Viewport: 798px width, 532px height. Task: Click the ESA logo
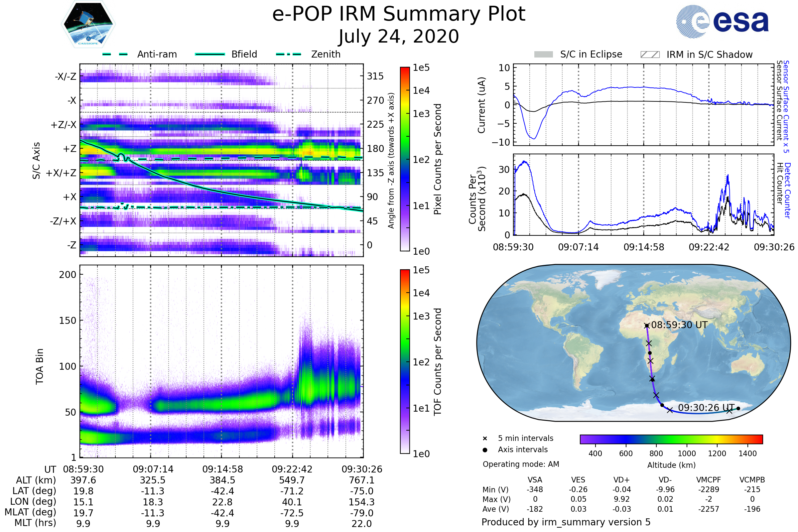click(723, 22)
